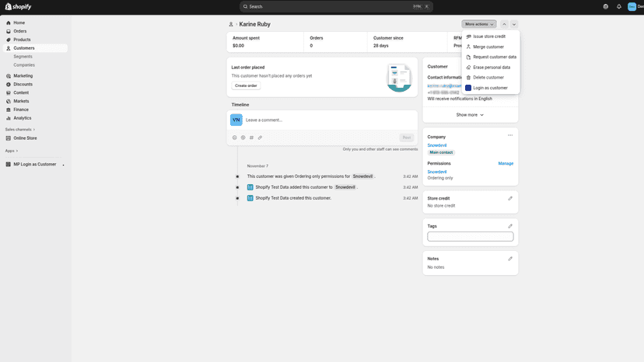Click Manage permissions link

click(506, 163)
